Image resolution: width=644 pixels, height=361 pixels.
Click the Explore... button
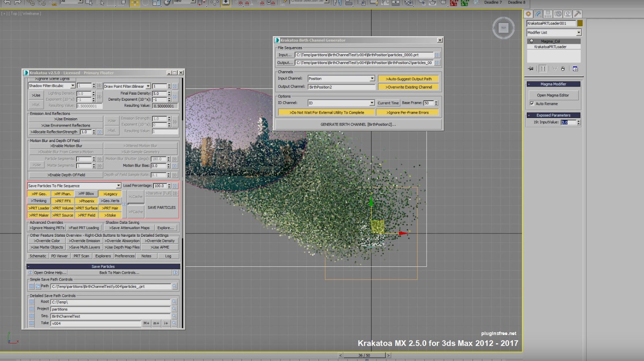pos(165,228)
